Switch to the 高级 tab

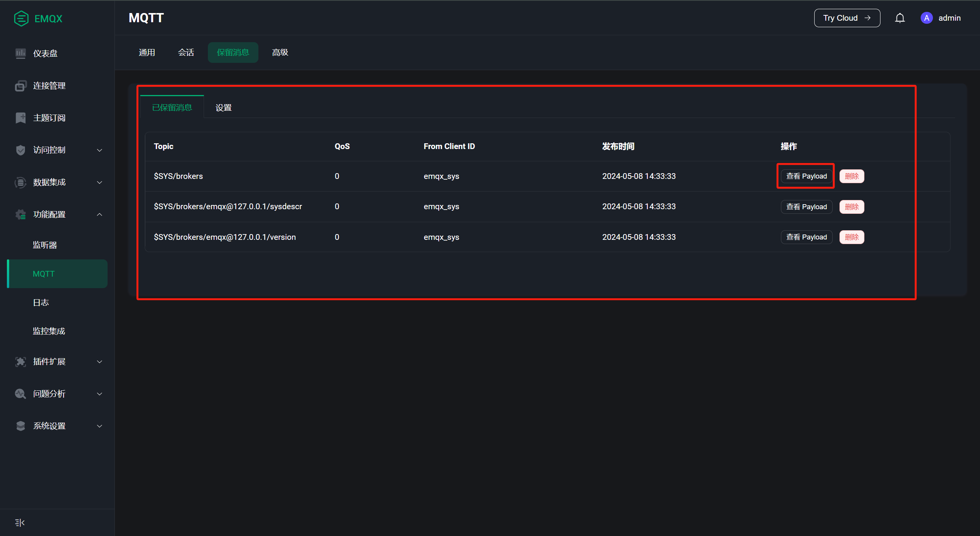click(280, 52)
